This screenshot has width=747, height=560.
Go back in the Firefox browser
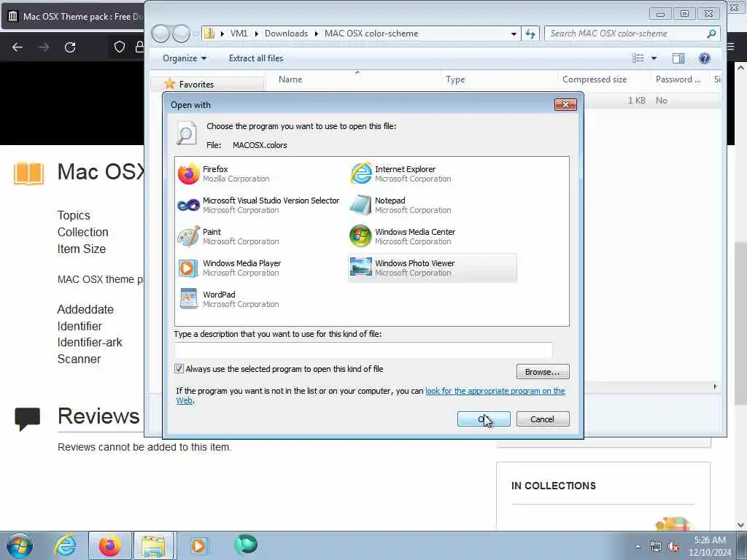(x=18, y=47)
